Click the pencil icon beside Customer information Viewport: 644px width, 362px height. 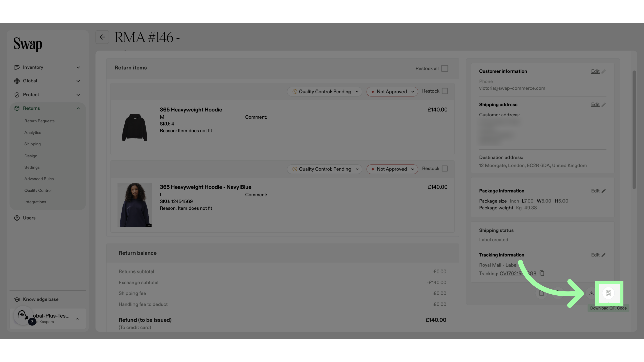pos(604,71)
